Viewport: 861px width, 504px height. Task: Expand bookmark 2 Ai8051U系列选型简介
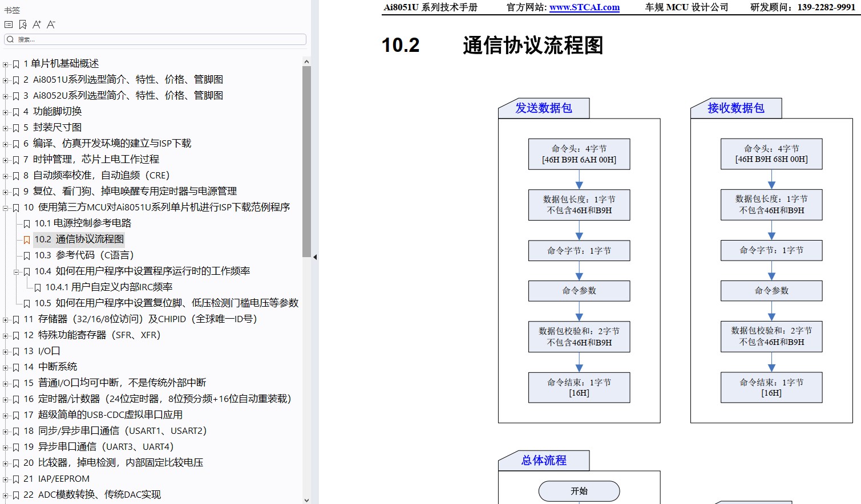coord(6,80)
